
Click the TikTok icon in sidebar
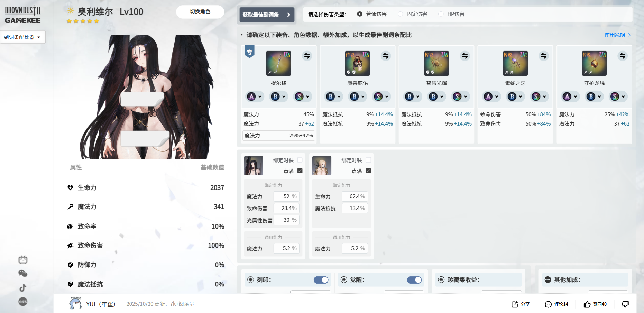(23, 288)
